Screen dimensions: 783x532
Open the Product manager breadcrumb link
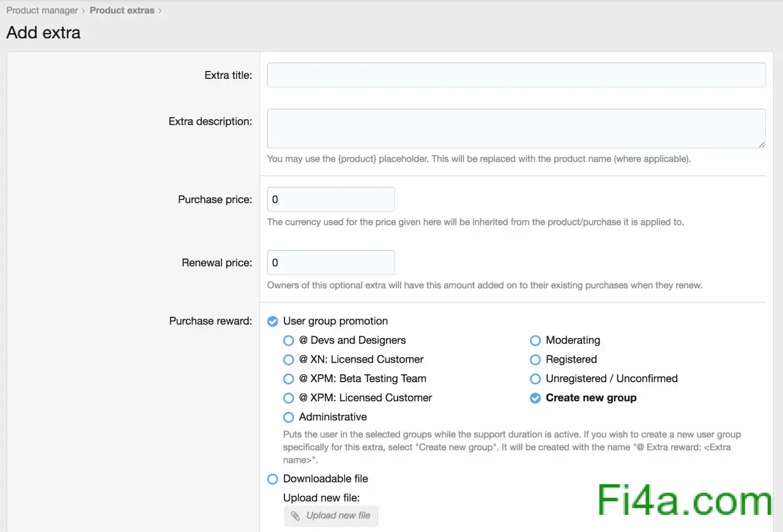42,10
